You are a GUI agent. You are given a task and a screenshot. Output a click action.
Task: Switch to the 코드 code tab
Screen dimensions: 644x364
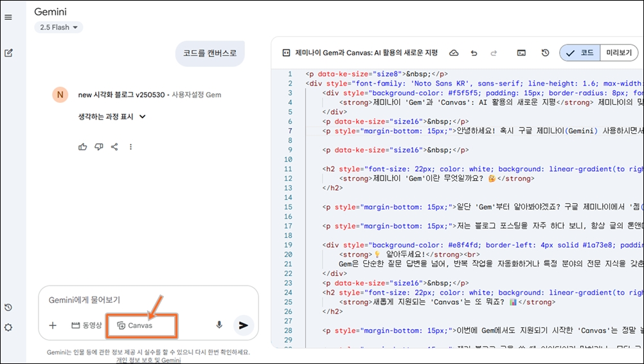click(x=580, y=53)
